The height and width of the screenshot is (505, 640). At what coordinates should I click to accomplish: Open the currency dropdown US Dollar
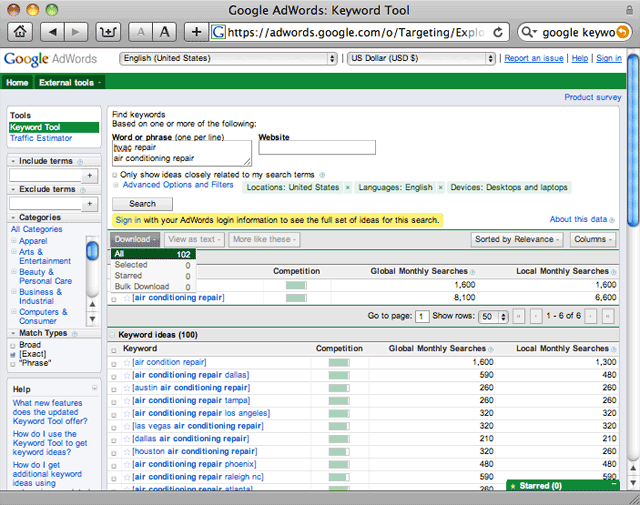point(422,58)
